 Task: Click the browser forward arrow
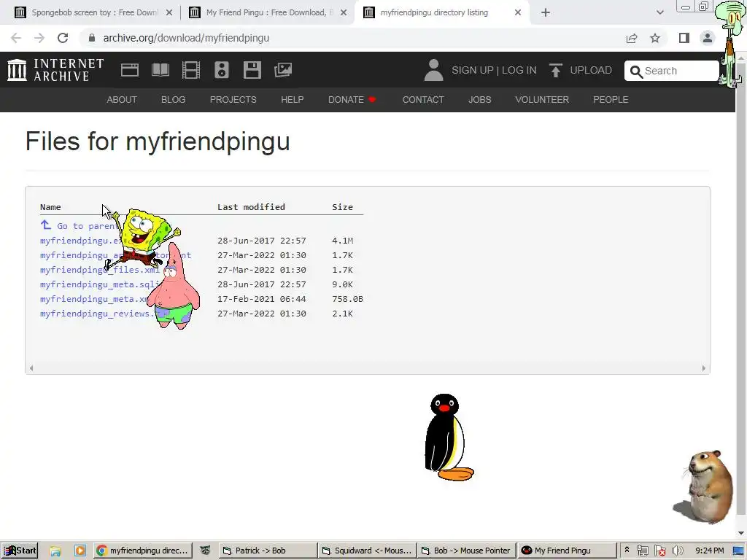[39, 38]
